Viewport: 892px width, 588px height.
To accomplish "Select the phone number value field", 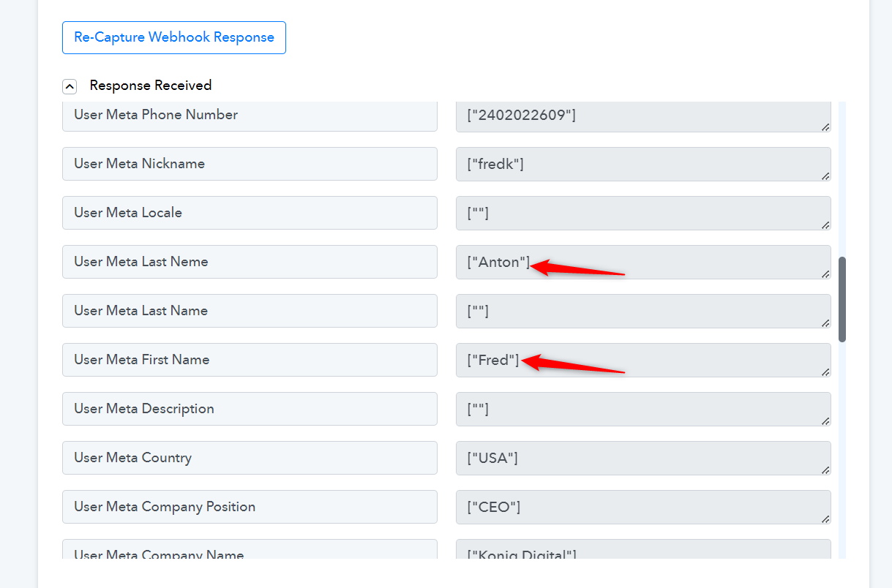I will 642,115.
